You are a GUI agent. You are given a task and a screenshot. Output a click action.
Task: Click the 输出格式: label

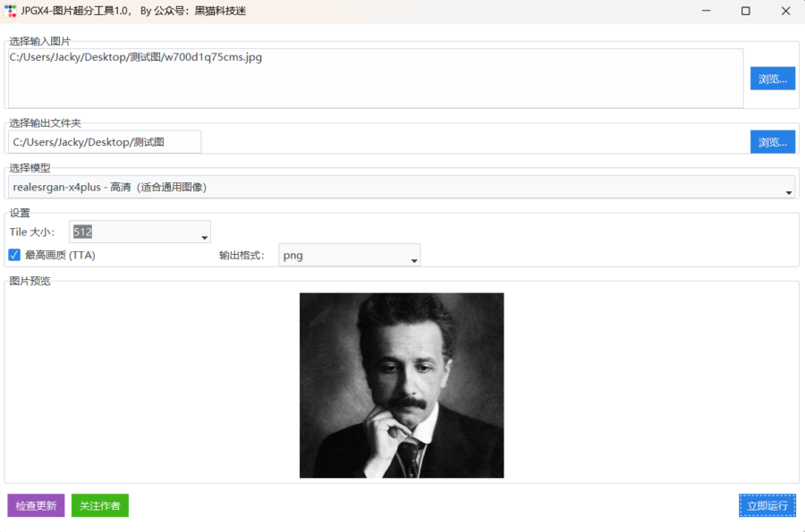tap(241, 255)
